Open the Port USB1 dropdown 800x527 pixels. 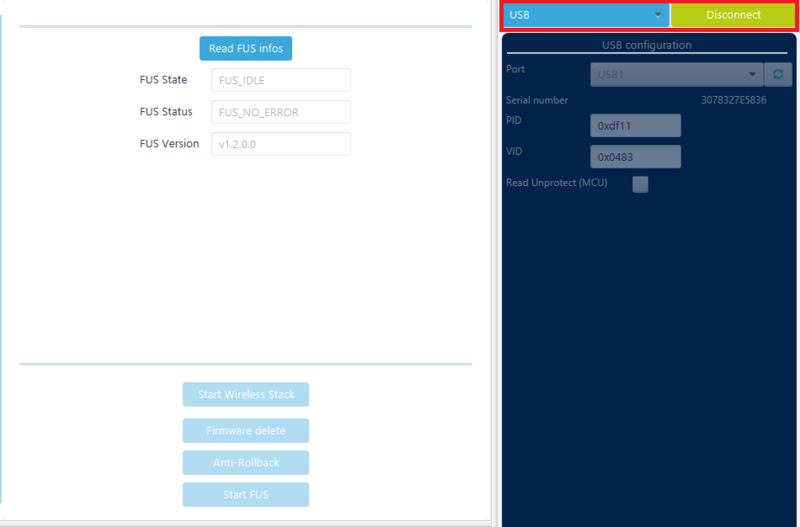coord(677,74)
